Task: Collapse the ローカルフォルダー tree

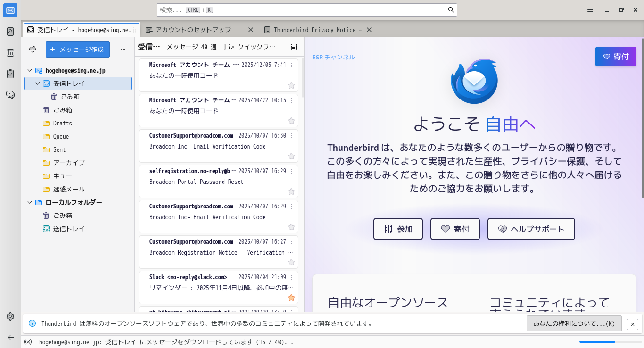Action: pyautogui.click(x=30, y=202)
